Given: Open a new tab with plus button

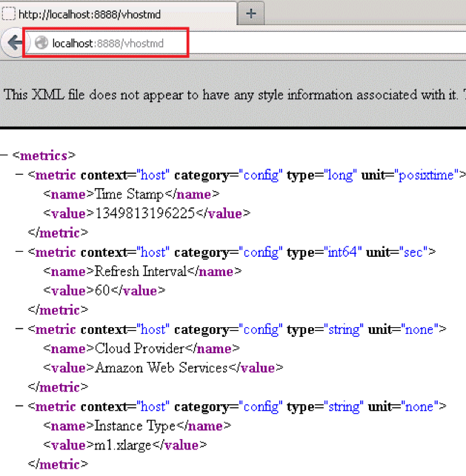Looking at the screenshot, I should [x=250, y=13].
